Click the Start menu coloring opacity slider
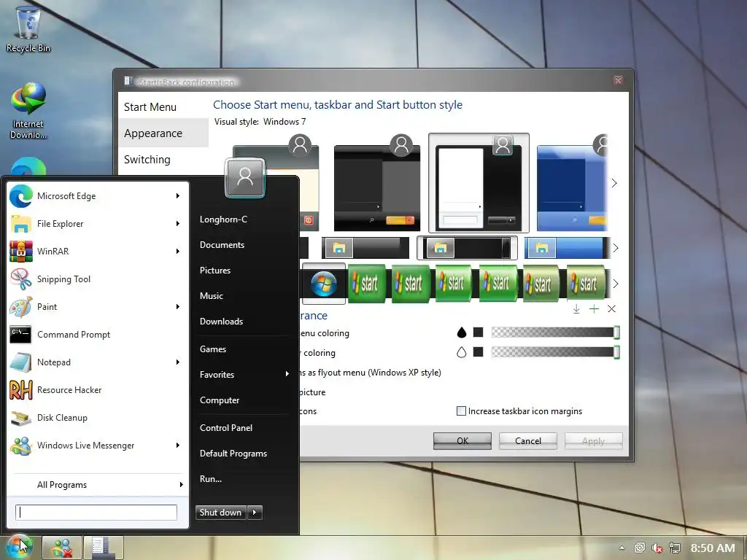This screenshot has width=747, height=560. (x=555, y=332)
